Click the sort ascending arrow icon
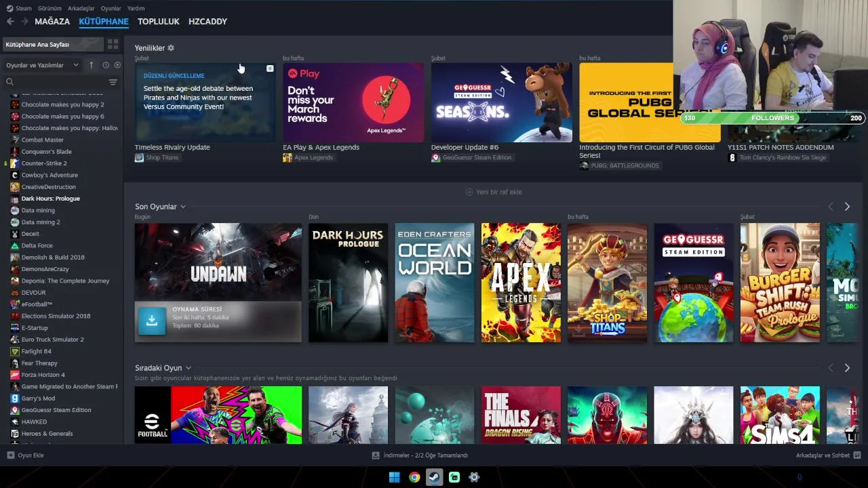This screenshot has height=488, width=868. point(91,65)
